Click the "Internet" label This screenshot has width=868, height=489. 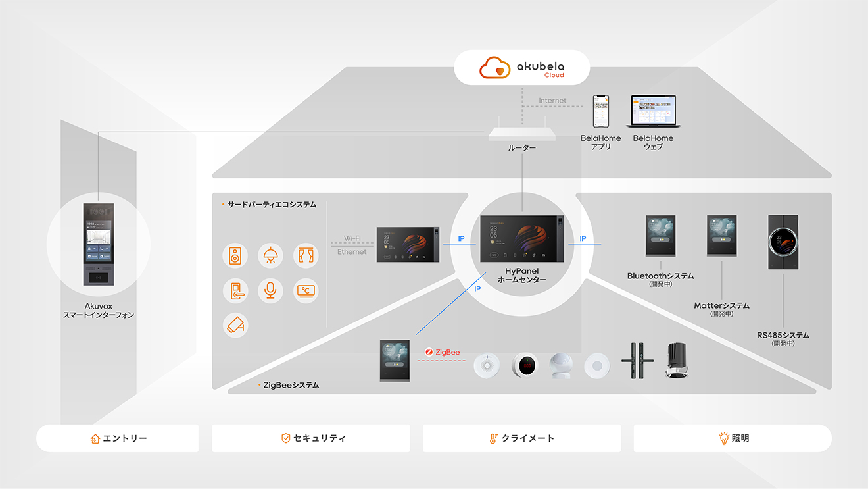(x=552, y=101)
